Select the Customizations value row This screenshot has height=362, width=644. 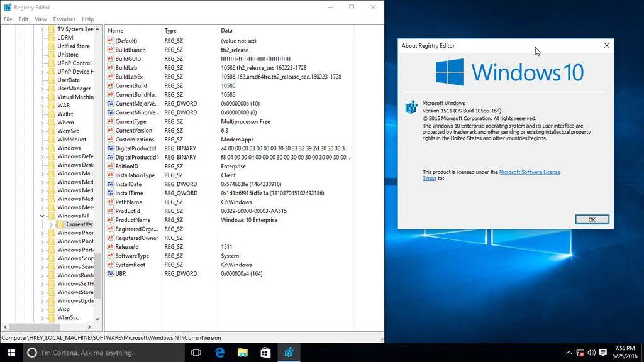click(228, 139)
